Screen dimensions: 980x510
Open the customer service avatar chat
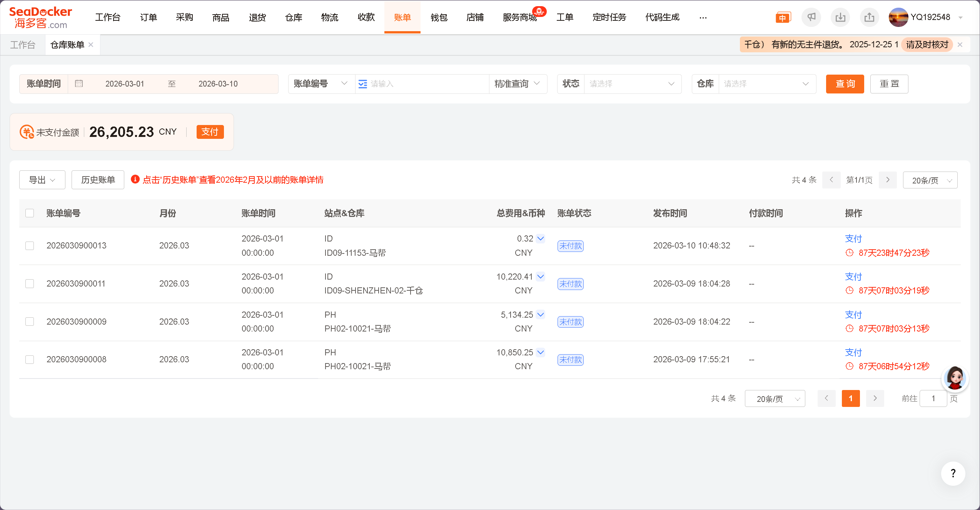pos(955,378)
